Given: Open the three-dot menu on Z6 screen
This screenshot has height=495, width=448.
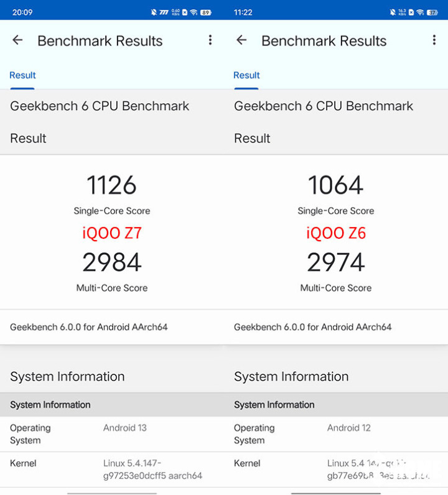Looking at the screenshot, I should (434, 40).
